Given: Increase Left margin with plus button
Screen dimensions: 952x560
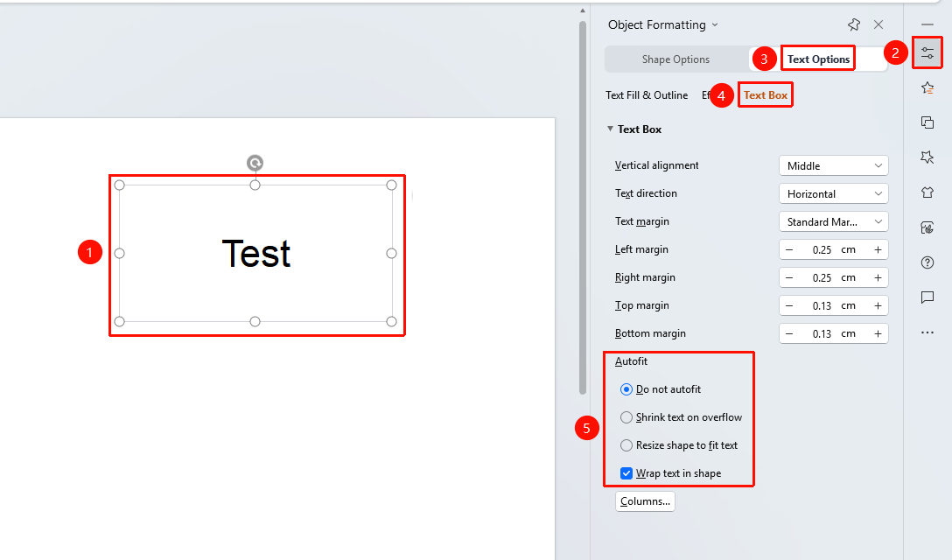Looking at the screenshot, I should (x=878, y=249).
